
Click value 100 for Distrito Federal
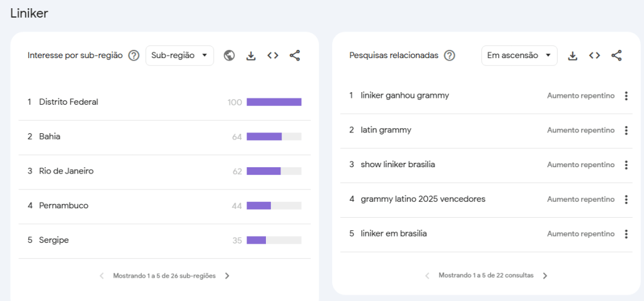(x=234, y=102)
